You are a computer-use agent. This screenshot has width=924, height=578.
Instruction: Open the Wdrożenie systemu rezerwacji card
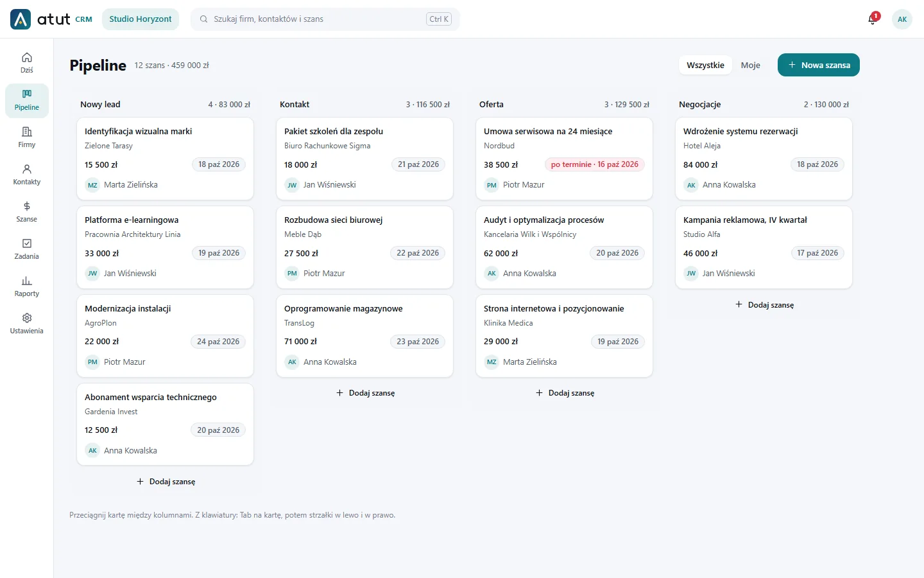[764, 159]
